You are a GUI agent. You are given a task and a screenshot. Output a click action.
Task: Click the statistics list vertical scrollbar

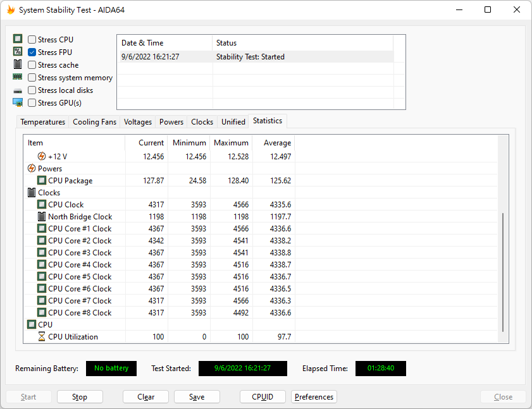[x=503, y=272]
